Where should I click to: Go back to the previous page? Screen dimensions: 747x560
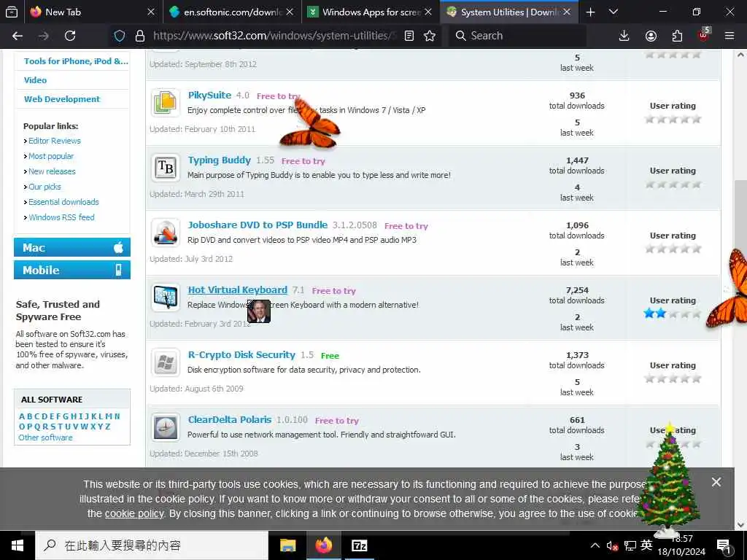pyautogui.click(x=18, y=36)
